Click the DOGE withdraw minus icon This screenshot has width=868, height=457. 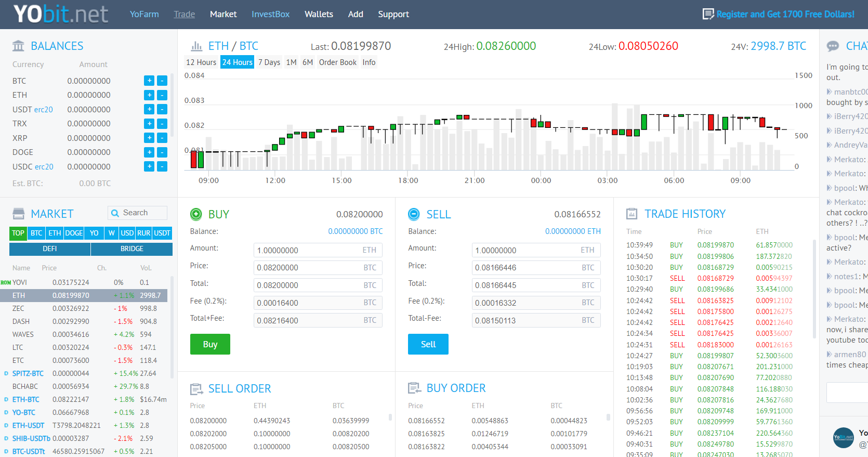[162, 152]
